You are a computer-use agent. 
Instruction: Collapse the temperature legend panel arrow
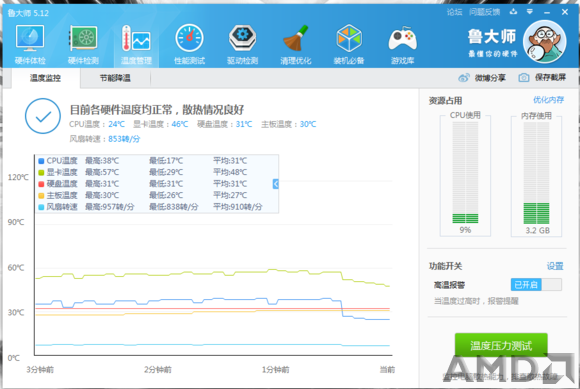276,184
